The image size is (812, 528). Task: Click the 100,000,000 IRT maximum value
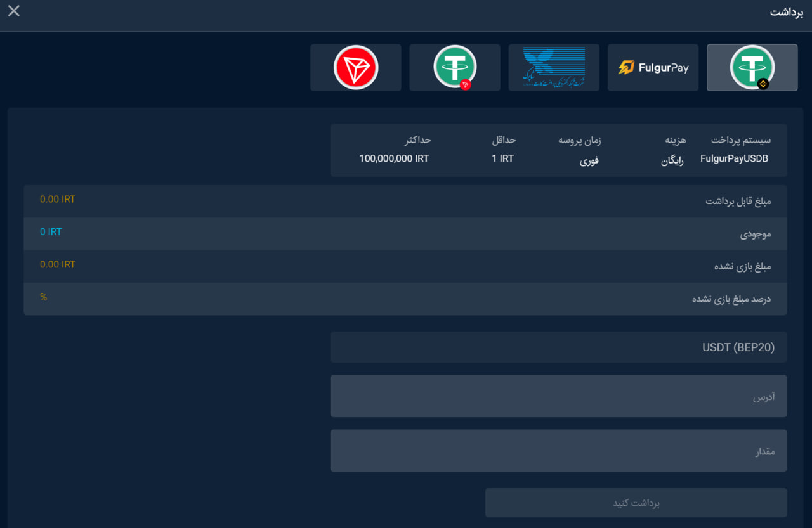coord(394,158)
